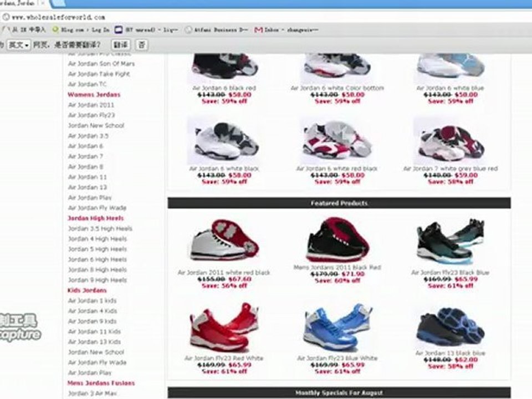
Task: Open Air Jordan Son Of Mars category
Action: point(101,64)
